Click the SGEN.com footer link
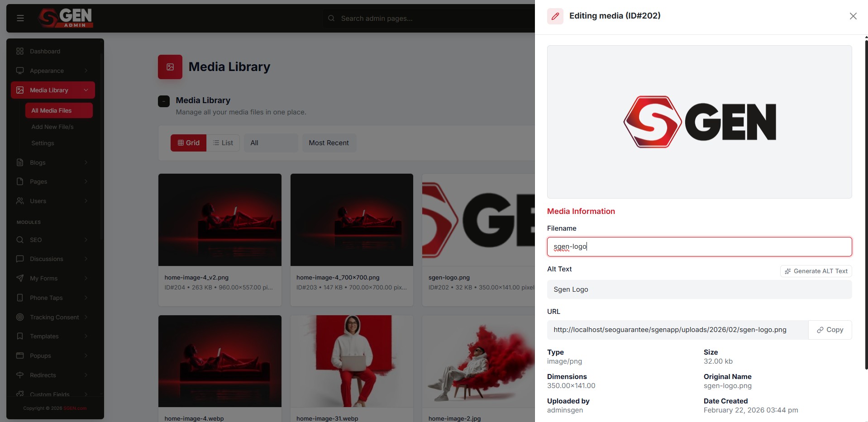 pyautogui.click(x=75, y=408)
